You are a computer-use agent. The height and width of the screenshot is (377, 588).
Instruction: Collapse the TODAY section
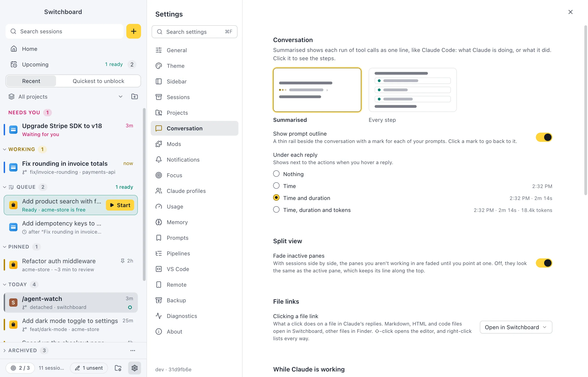5,284
